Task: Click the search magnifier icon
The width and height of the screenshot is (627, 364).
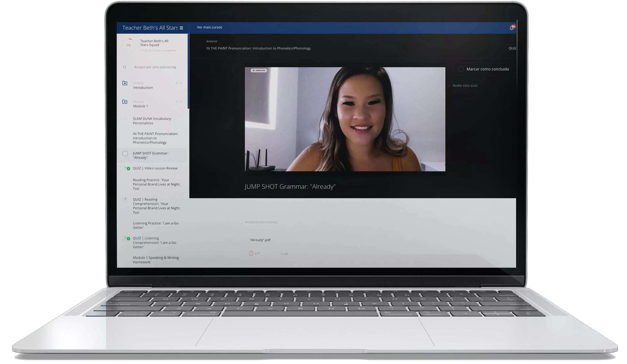Action: click(124, 67)
